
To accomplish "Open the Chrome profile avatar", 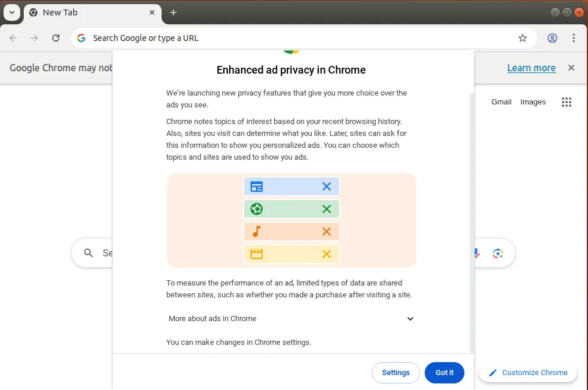I will 552,37.
